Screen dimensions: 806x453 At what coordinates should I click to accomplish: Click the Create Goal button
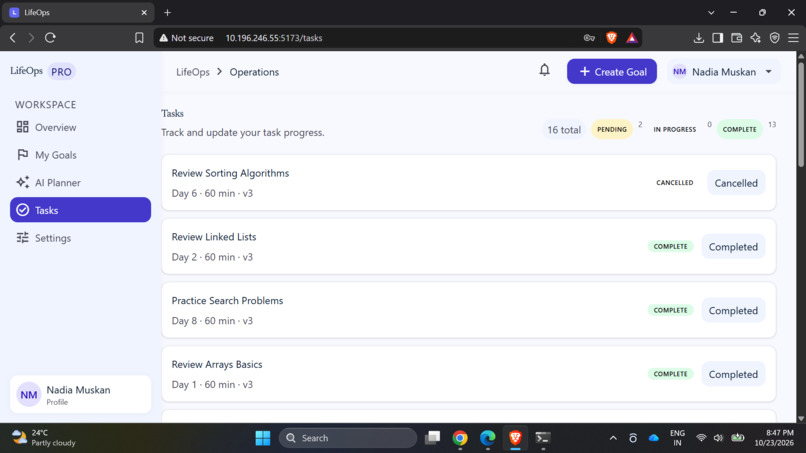point(612,71)
